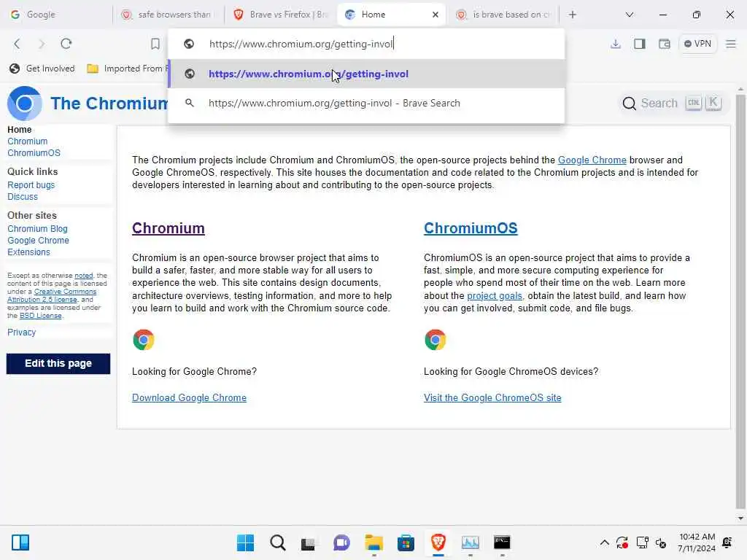Choose the Brave Search suggestion for getting-invol
747x560 pixels.
click(367, 103)
